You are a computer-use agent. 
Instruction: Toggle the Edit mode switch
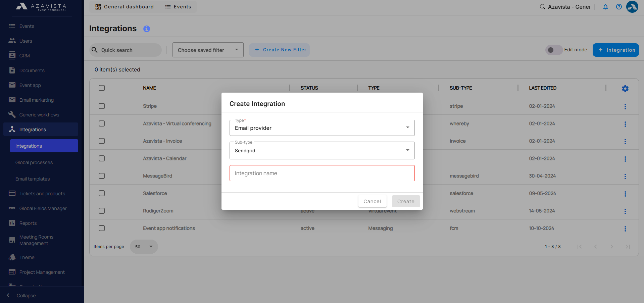click(x=554, y=50)
